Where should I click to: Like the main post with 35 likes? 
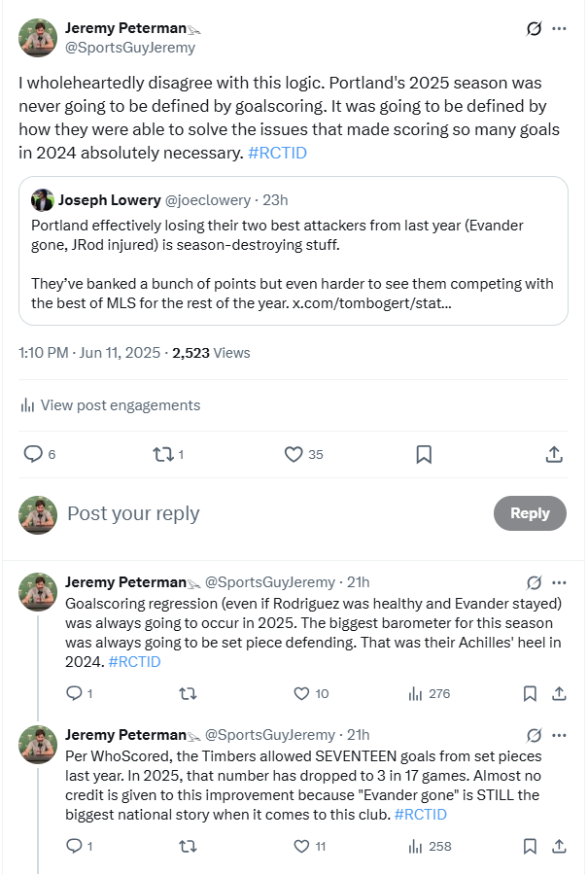(x=294, y=454)
